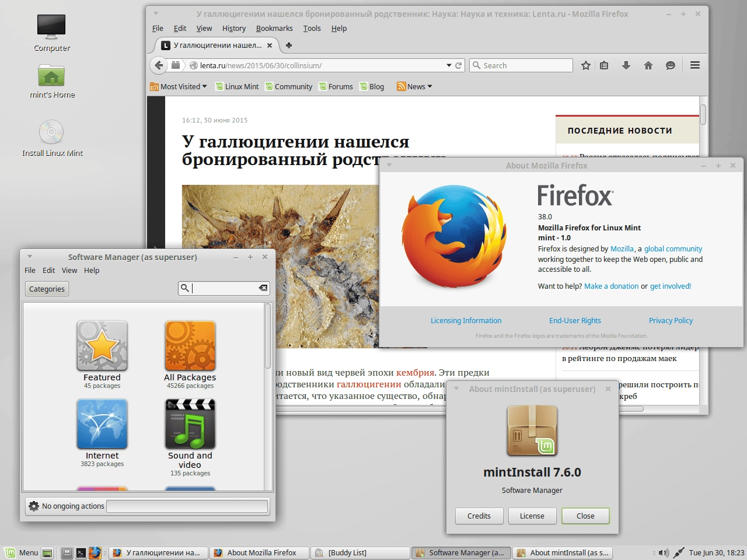Select the Lenta.ru article tab
Image resolution: width=747 pixels, height=560 pixels.
216,45
